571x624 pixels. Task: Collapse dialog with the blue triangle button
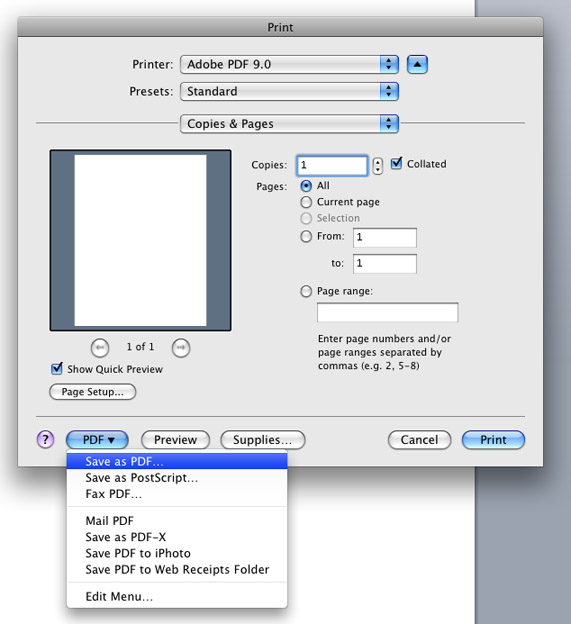(417, 64)
